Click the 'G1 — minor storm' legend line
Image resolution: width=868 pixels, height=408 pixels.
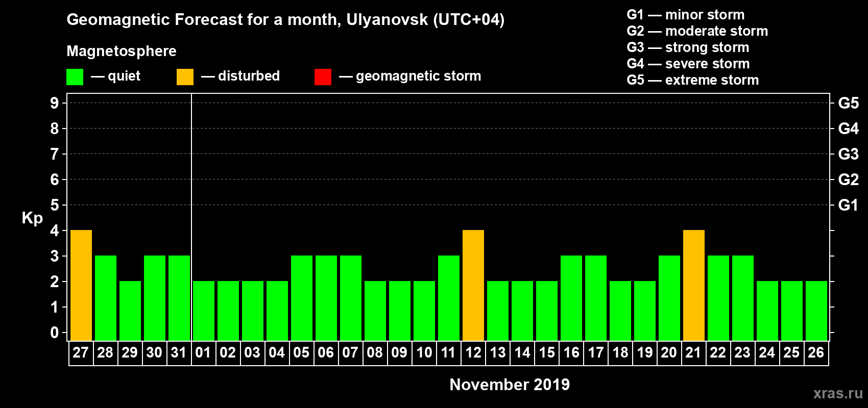click(x=685, y=15)
